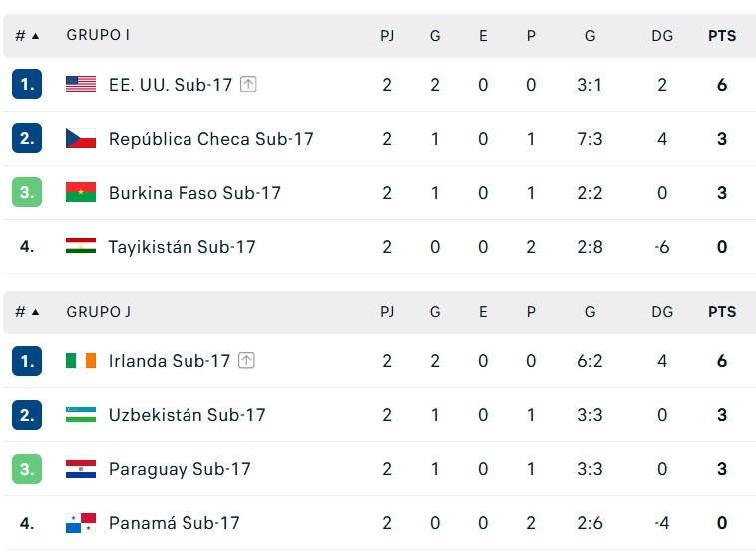Select the DG column header in Grupo J
The image size is (756, 553).
[662, 312]
